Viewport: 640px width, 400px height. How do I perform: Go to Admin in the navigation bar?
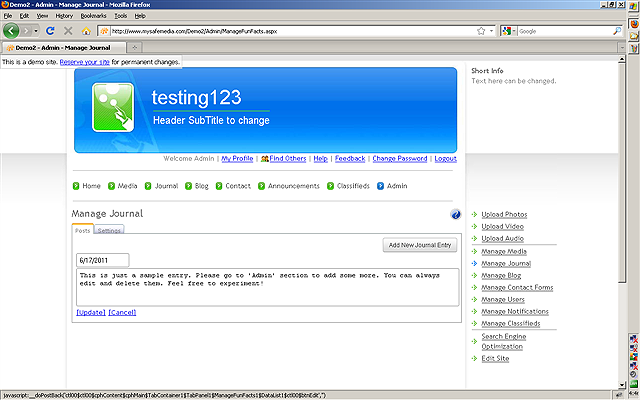(397, 186)
